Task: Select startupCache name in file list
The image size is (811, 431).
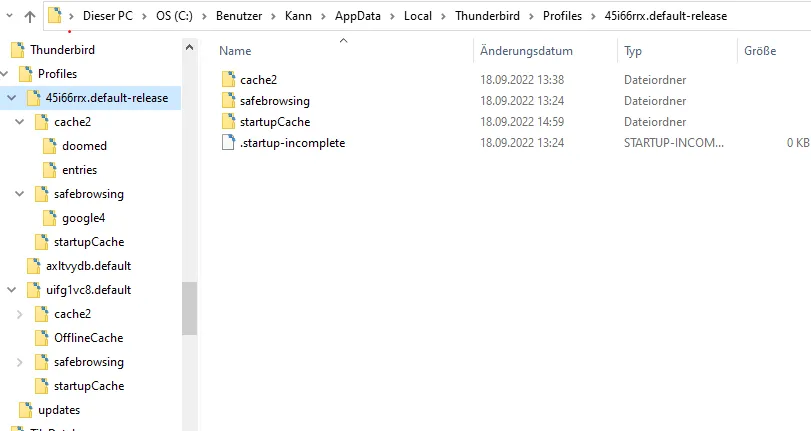Action: (x=275, y=122)
